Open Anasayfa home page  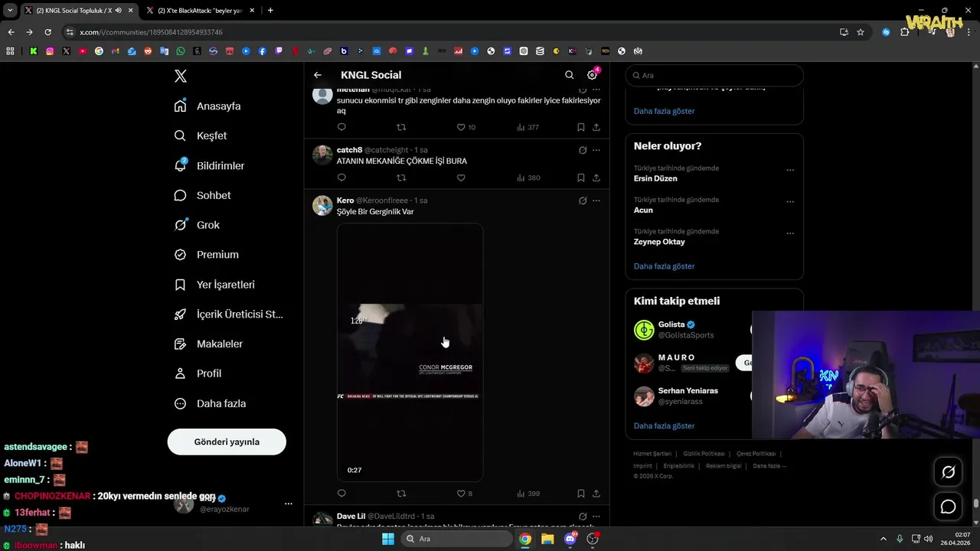(207, 106)
